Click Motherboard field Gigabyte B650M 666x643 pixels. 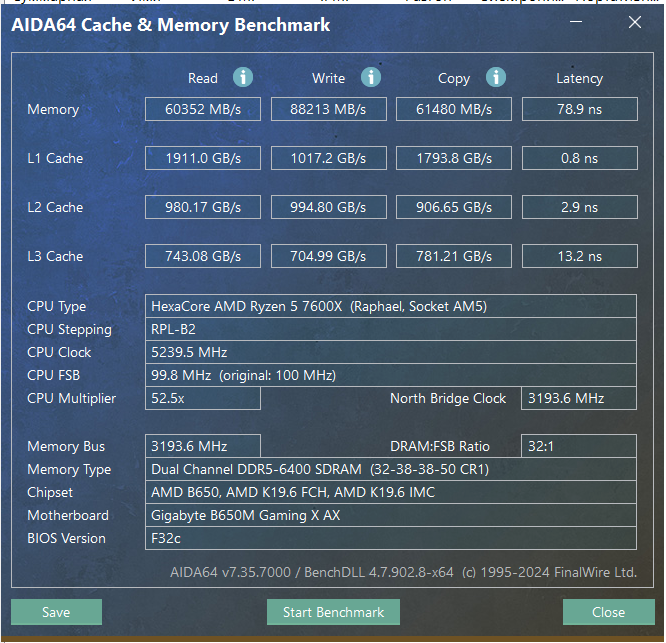tap(391, 515)
